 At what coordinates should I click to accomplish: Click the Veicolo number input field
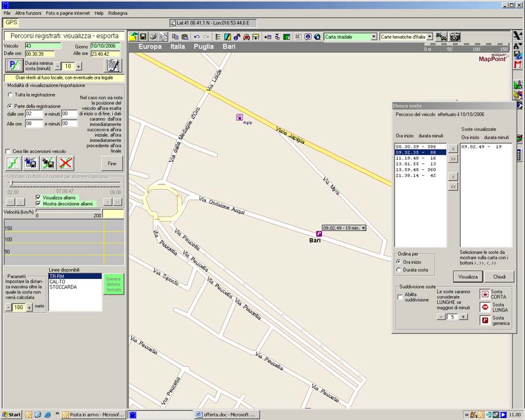tap(43, 46)
